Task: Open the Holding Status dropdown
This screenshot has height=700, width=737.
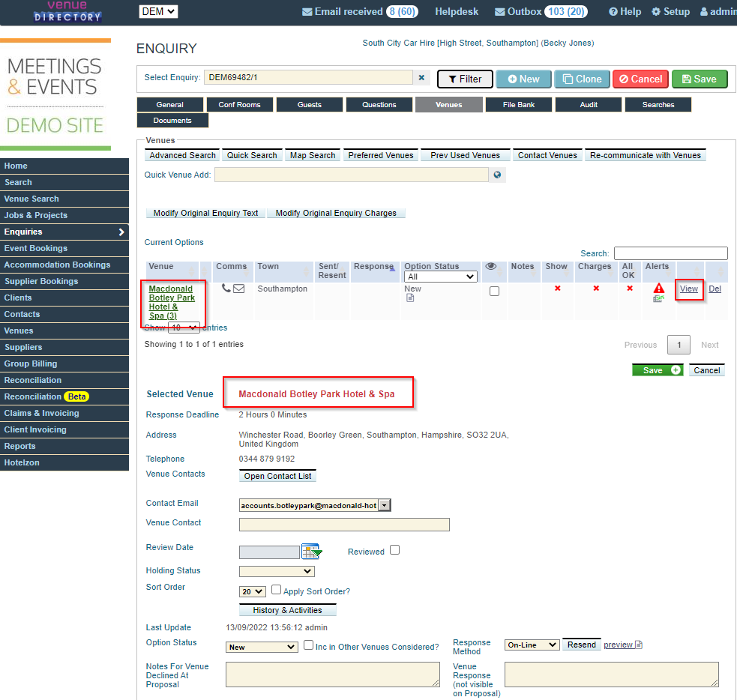Action: tap(277, 571)
